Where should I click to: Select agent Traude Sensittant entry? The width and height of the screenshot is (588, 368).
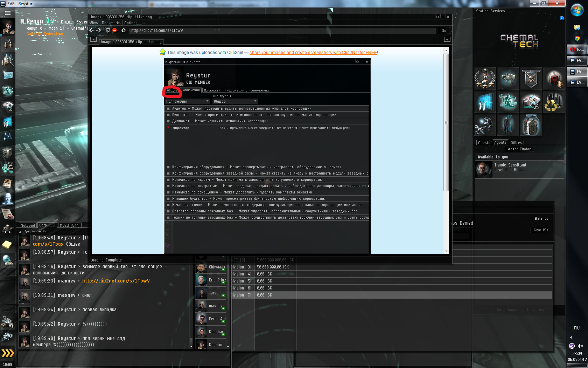(519, 170)
